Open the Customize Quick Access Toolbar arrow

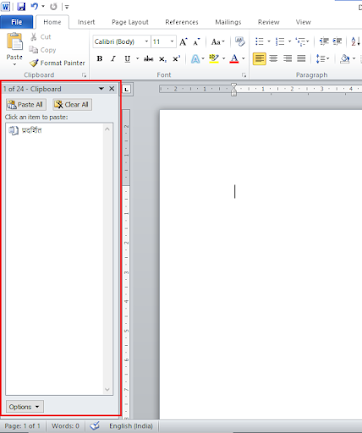click(x=66, y=7)
